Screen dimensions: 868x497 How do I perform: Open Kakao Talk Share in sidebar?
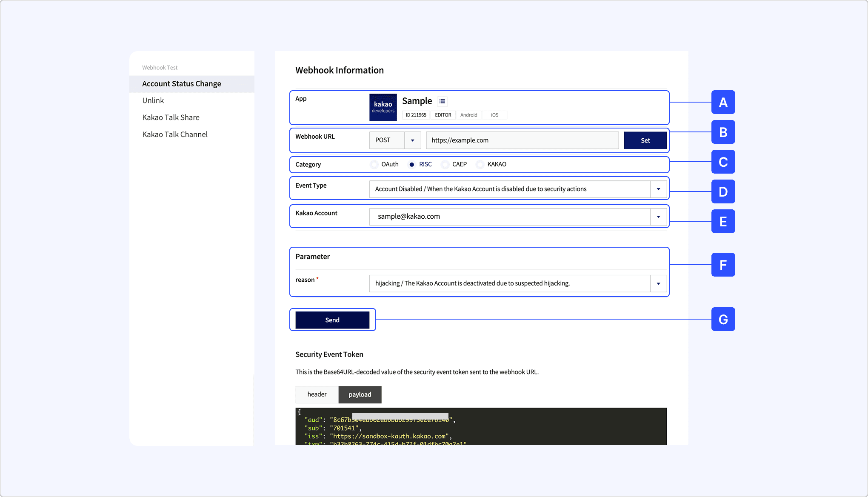[171, 117]
